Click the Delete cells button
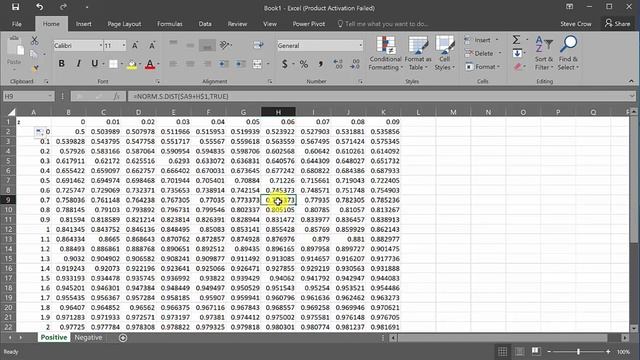This screenshot has height=360, width=640. 483,53
